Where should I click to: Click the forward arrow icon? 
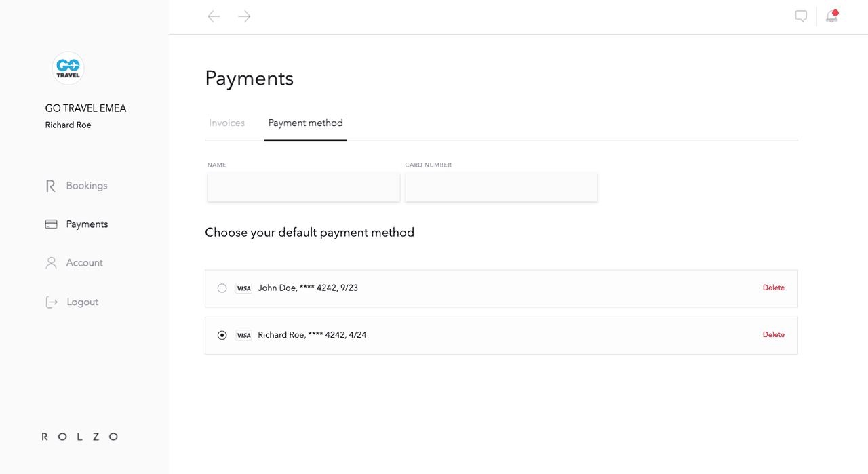245,16
